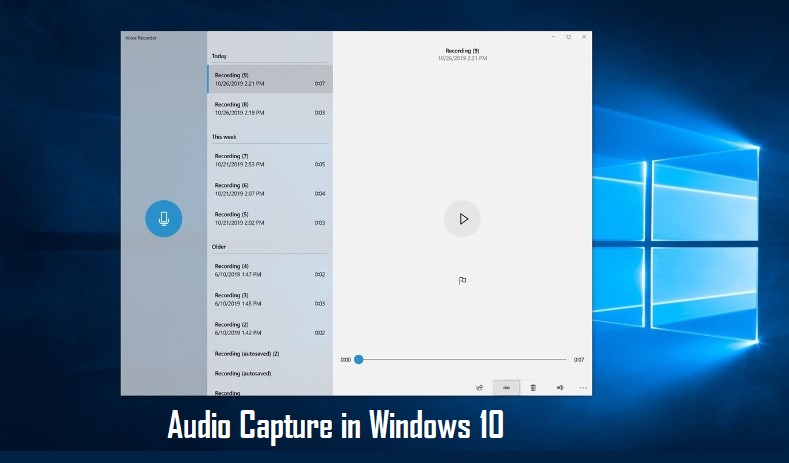This screenshot has height=463, width=789.
Task: Select Recording (4) from 6/10/2019
Action: (270, 270)
